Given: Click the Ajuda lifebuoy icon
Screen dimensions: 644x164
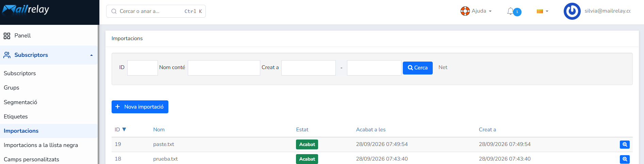Looking at the screenshot, I should click(x=465, y=11).
